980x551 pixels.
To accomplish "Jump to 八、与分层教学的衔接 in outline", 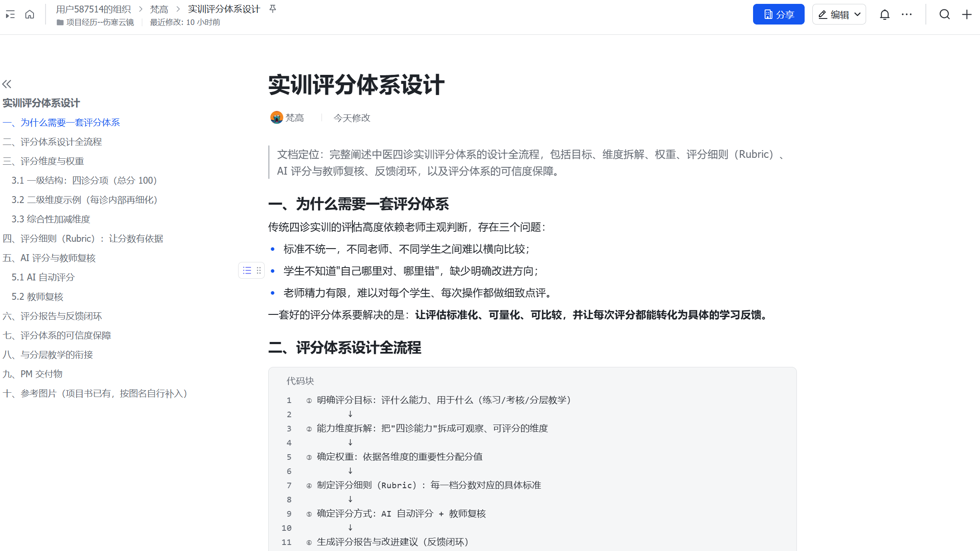I will point(48,355).
